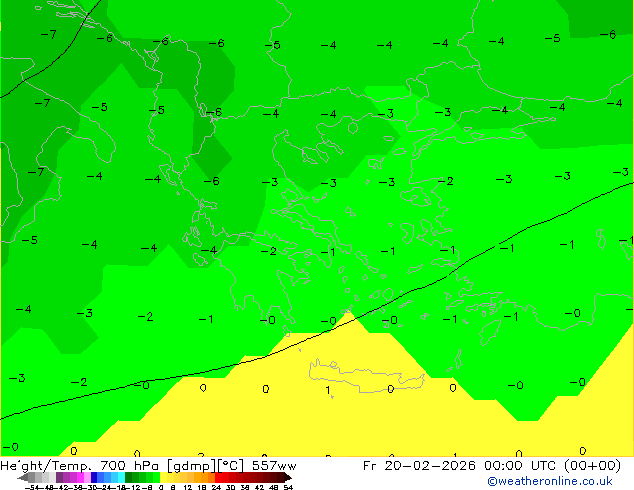The image size is (634, 490).
Task: Open the ©weatheronline.co.uk link
Action: pyautogui.click(x=550, y=481)
